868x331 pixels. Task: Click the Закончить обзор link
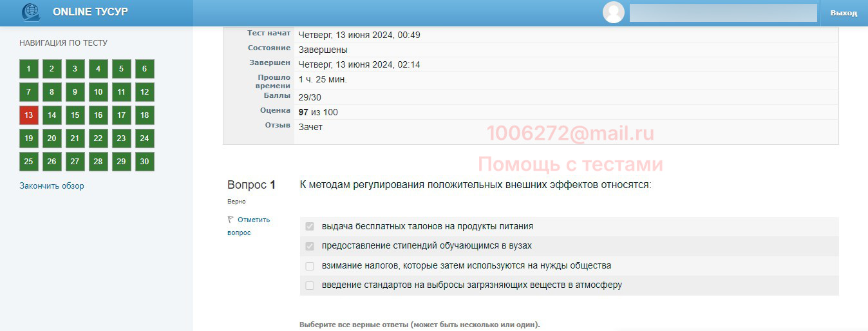pos(52,186)
